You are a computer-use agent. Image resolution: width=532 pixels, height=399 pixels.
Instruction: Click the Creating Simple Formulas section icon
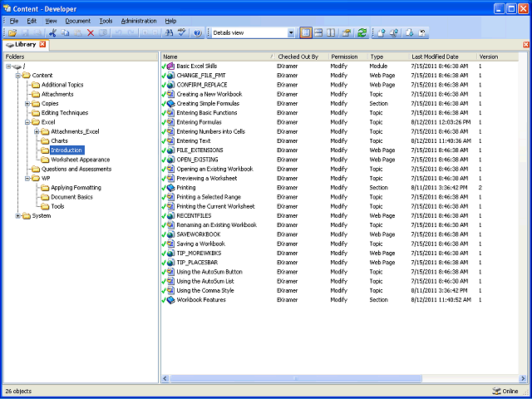pyautogui.click(x=171, y=103)
